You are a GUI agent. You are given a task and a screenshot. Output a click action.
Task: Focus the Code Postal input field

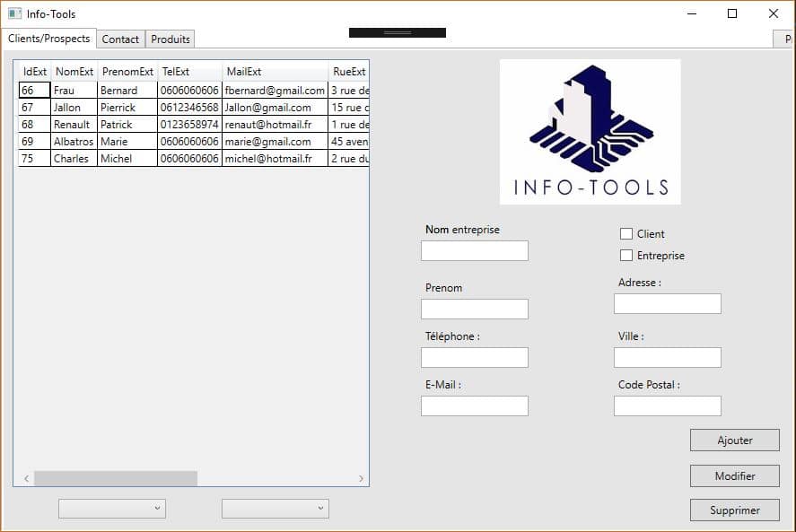667,406
